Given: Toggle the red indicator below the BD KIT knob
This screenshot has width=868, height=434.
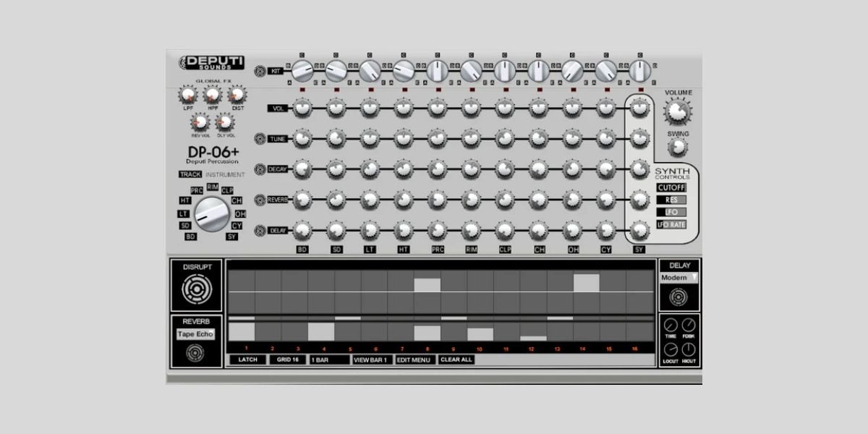Looking at the screenshot, I should (x=302, y=90).
